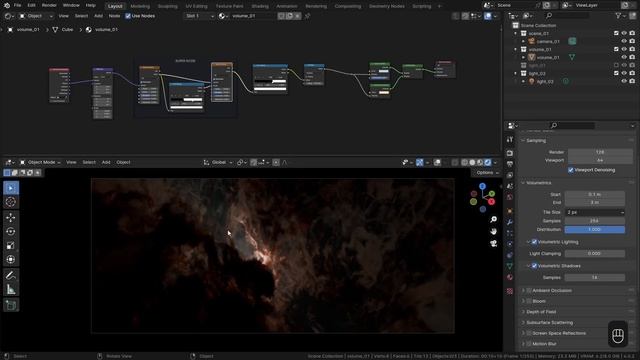Click the volumetric Samples value field
The width and height of the screenshot is (640, 360).
[x=595, y=221]
